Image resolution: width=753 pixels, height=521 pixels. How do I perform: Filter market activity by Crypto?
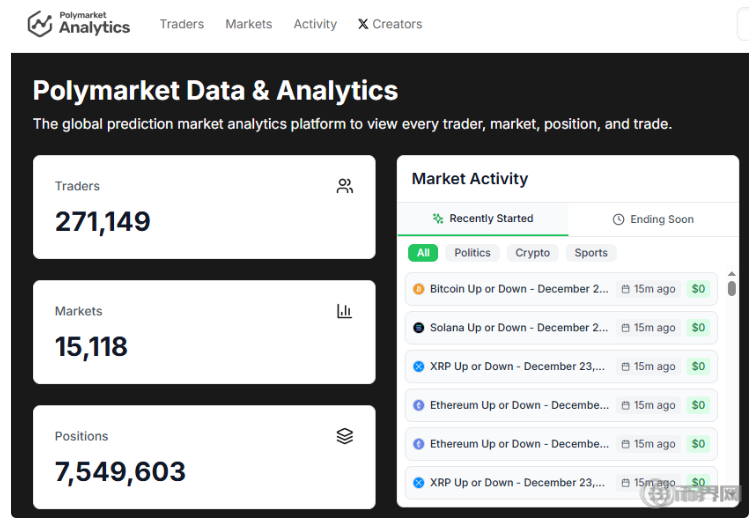click(532, 253)
